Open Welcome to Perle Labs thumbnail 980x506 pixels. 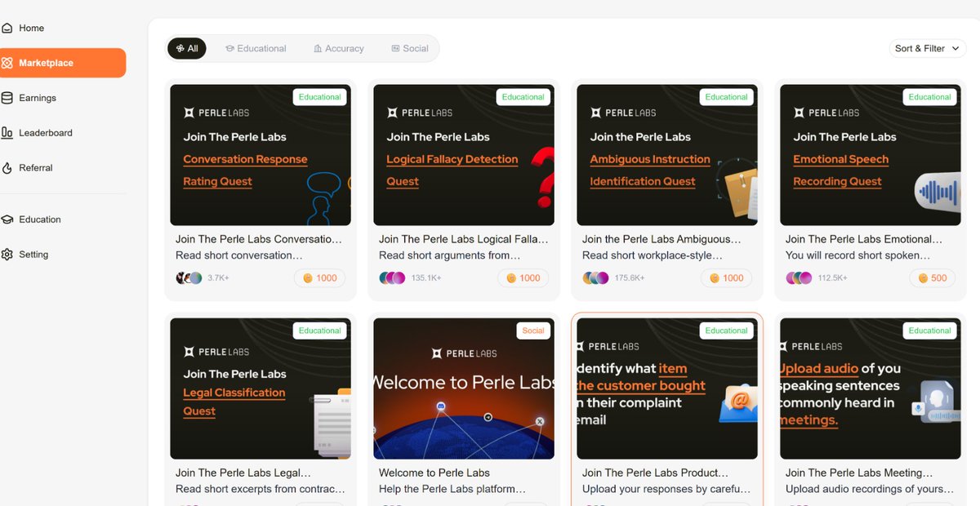point(464,388)
